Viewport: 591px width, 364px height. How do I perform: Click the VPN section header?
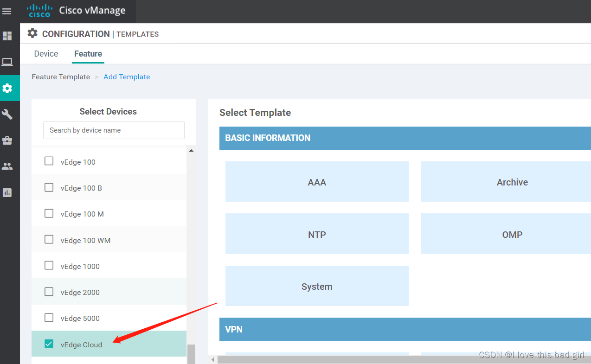(405, 329)
